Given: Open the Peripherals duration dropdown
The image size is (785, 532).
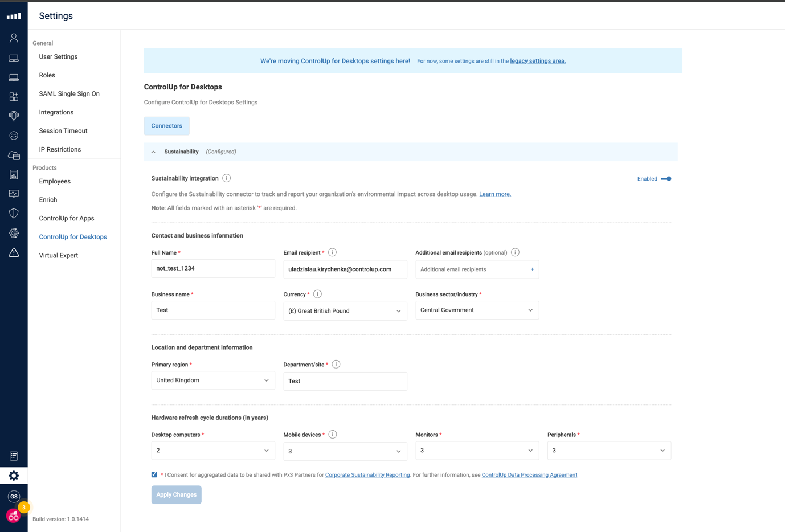Looking at the screenshot, I should [609, 451].
